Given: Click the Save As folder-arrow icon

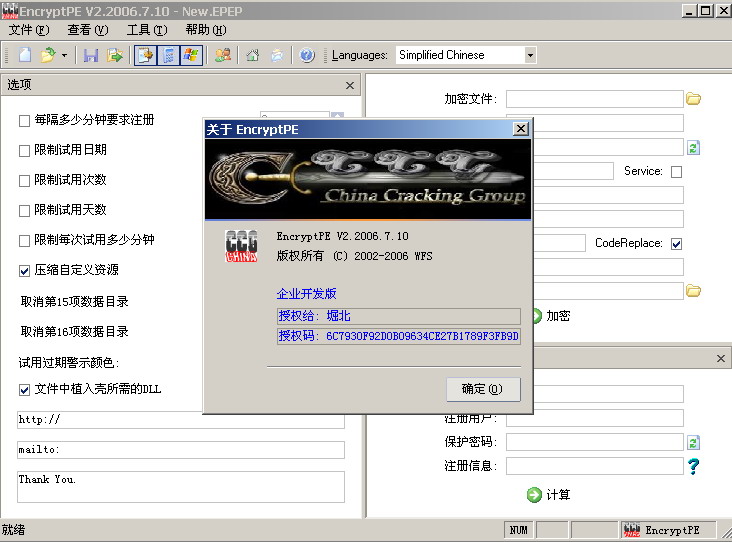Looking at the screenshot, I should [x=114, y=55].
